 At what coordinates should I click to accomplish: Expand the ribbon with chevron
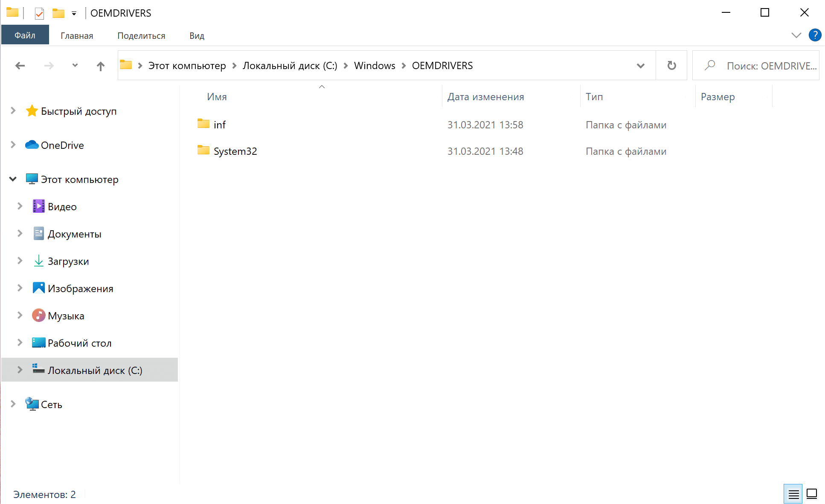point(796,35)
